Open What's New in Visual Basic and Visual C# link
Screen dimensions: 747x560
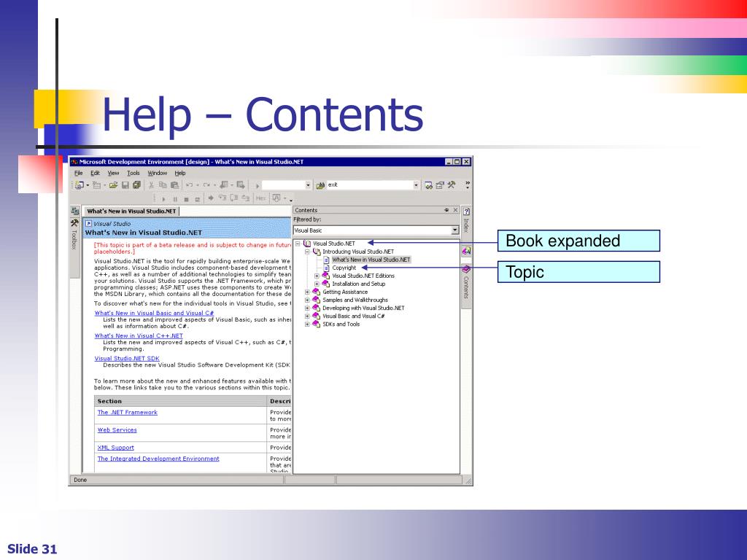click(154, 314)
